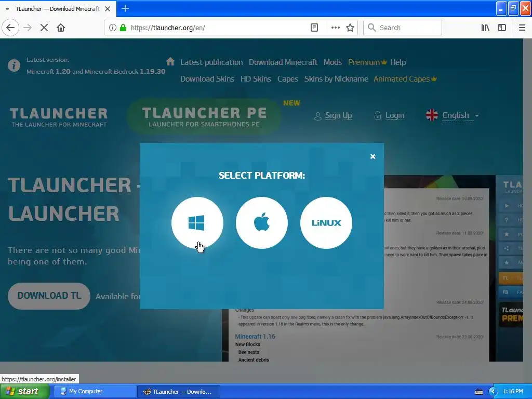532x399 pixels.
Task: Click the keyboard tray icon
Action: tap(478, 392)
